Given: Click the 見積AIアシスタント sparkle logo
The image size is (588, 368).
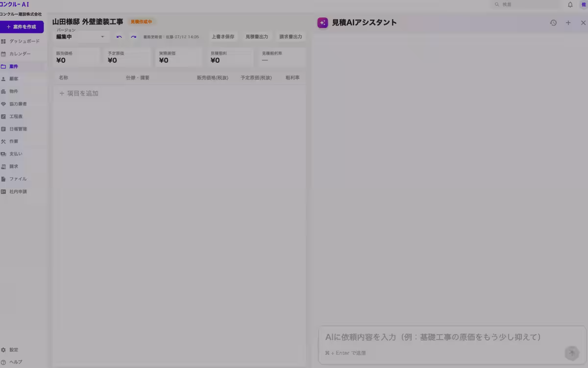Looking at the screenshot, I should coord(322,23).
